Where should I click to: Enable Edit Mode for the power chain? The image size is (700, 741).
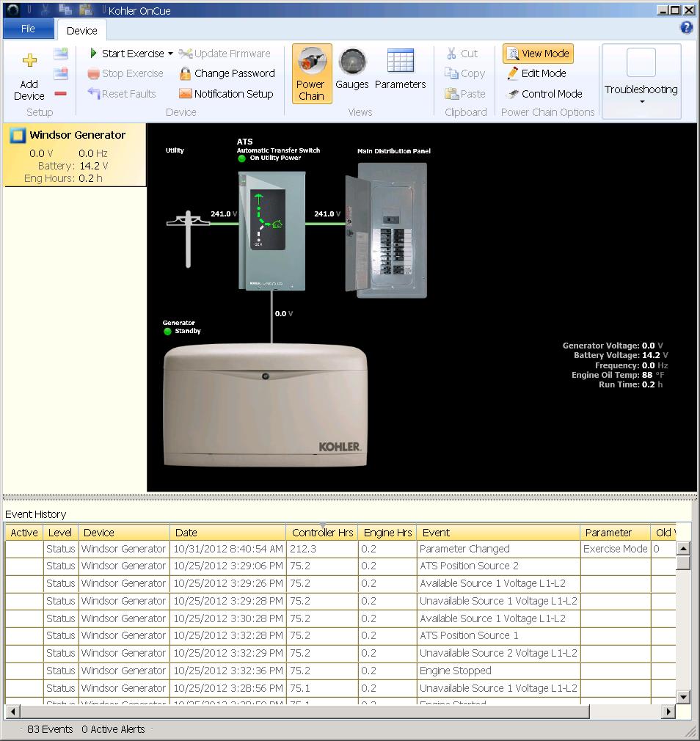536,73
